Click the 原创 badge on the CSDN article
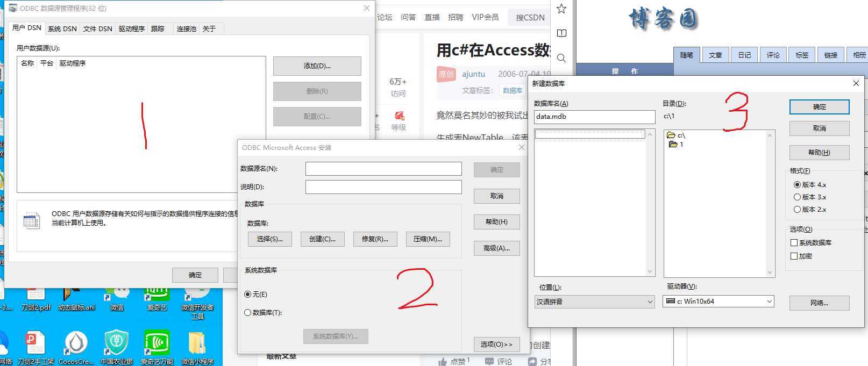868x366 pixels. [446, 74]
